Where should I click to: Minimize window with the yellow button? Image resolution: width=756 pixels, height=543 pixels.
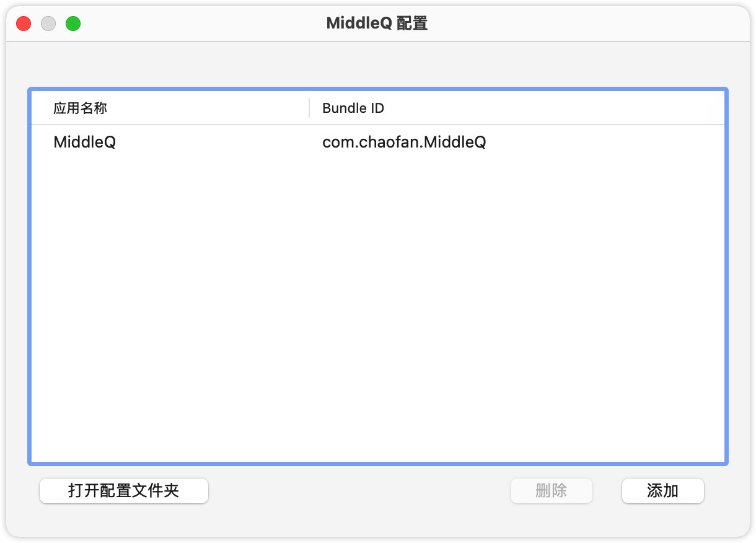(x=48, y=24)
